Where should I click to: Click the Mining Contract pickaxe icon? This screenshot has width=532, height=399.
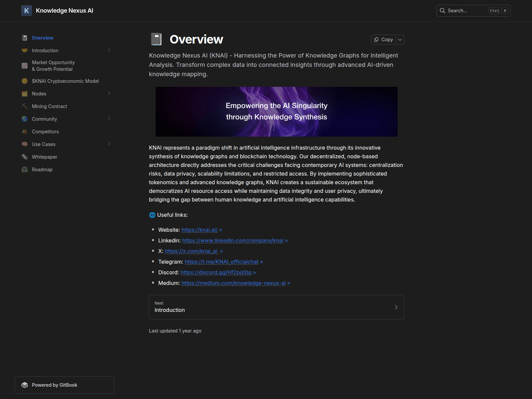point(25,106)
